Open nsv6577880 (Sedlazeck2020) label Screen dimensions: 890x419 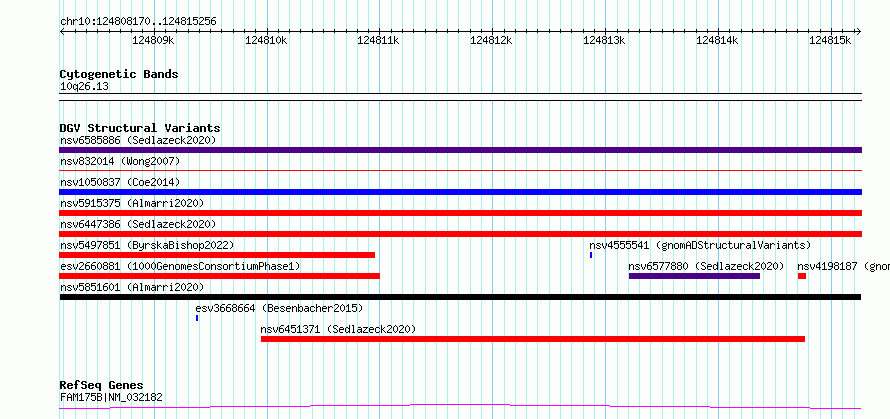pos(706,266)
